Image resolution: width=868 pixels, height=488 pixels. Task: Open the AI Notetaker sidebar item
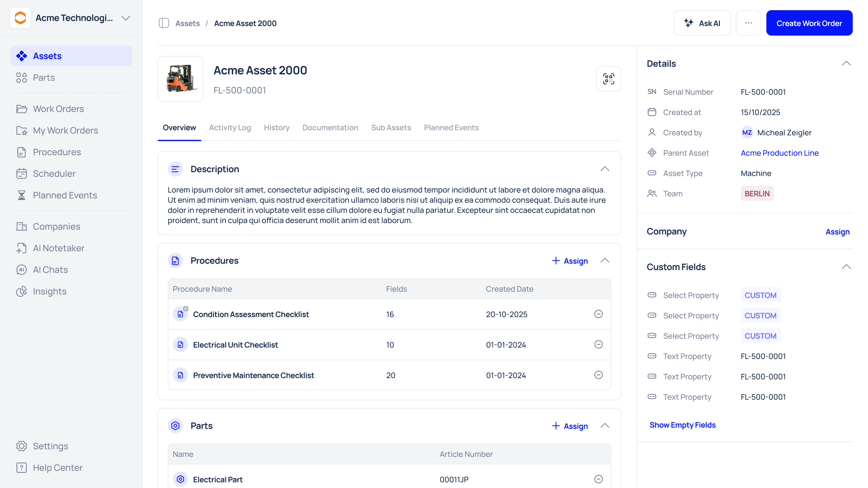[58, 248]
